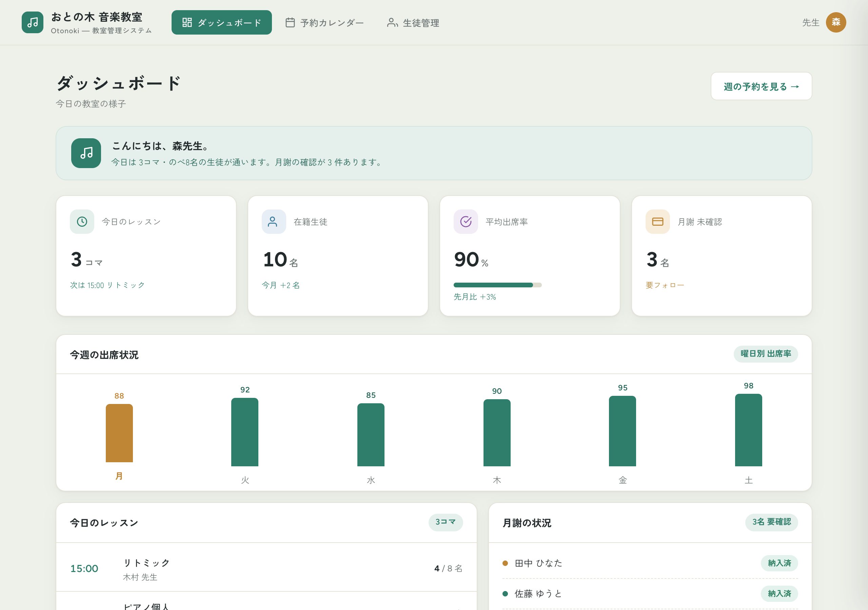Image resolution: width=868 pixels, height=610 pixels.
Task: Open the ダッシュボード tab
Action: [x=221, y=22]
